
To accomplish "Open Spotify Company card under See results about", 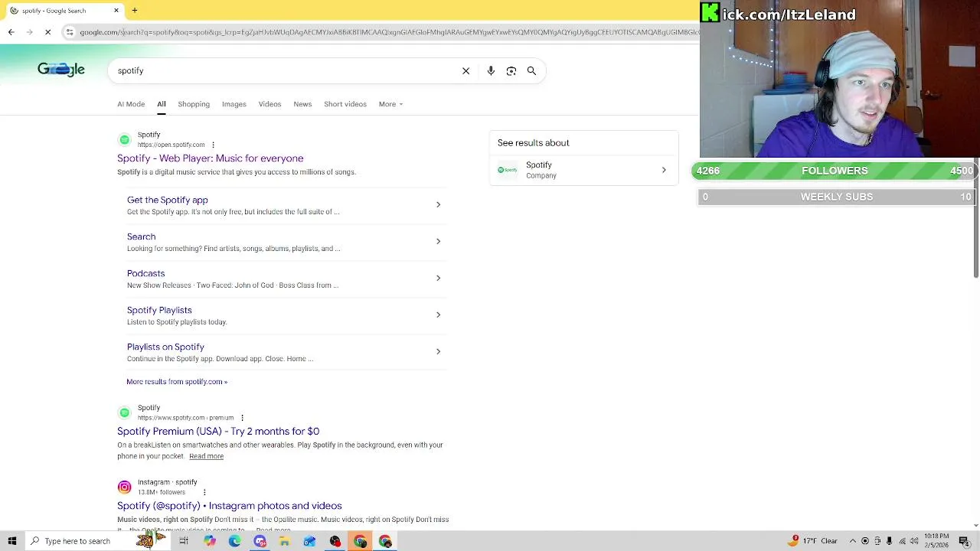I will 583,170.
